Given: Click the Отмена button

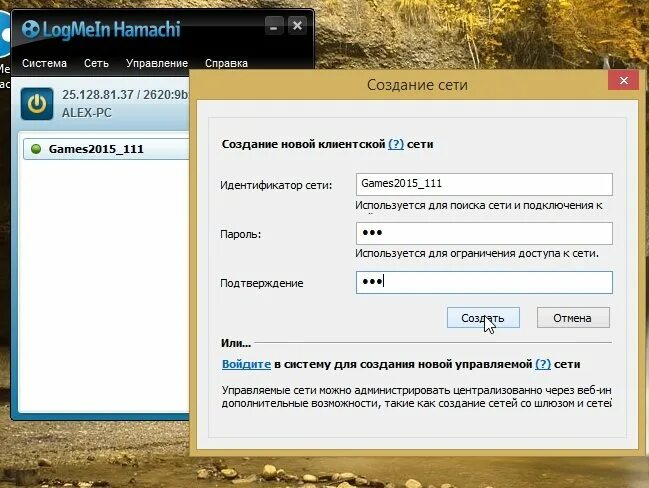Looking at the screenshot, I should pos(573,317).
